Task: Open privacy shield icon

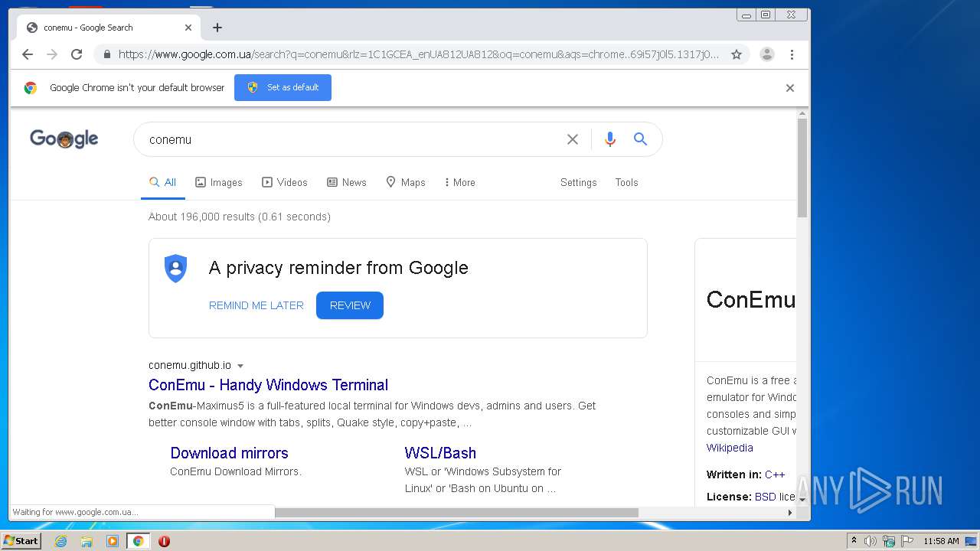Action: (176, 269)
